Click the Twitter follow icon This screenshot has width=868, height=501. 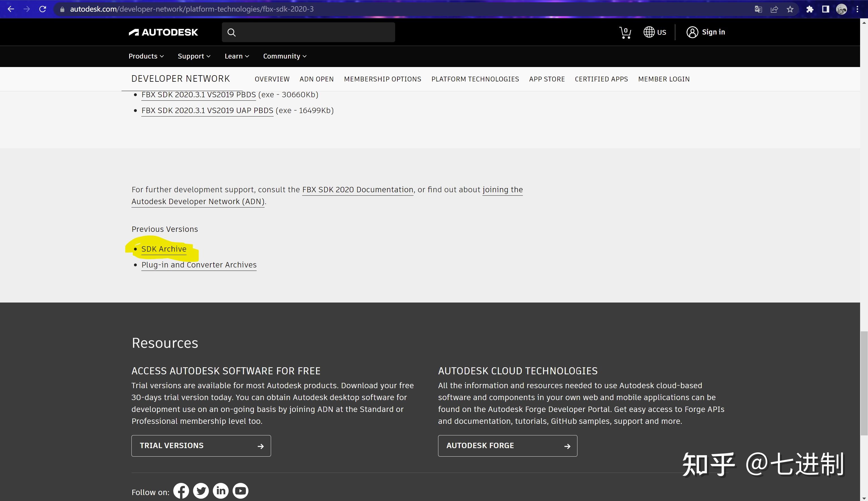coord(201,491)
